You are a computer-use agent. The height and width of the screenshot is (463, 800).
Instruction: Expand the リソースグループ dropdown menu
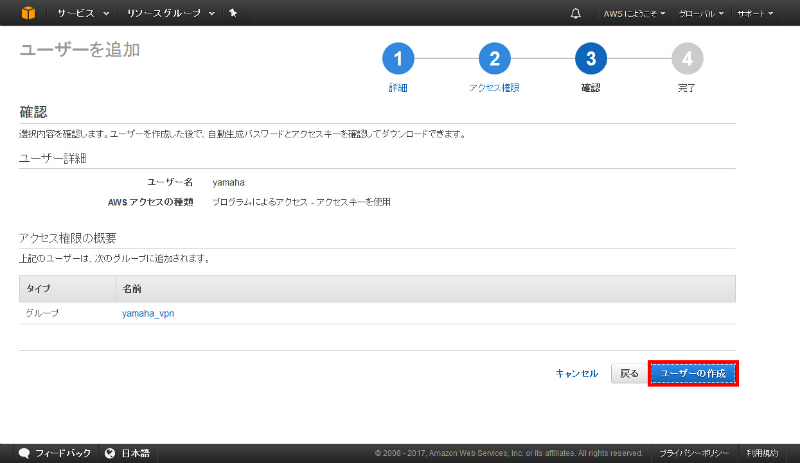tap(171, 13)
